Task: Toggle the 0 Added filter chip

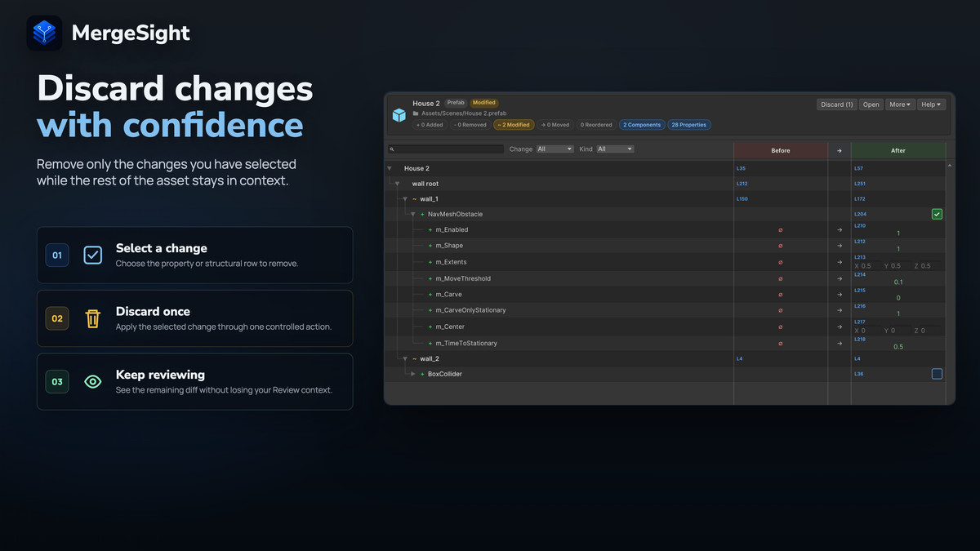Action: coord(430,125)
